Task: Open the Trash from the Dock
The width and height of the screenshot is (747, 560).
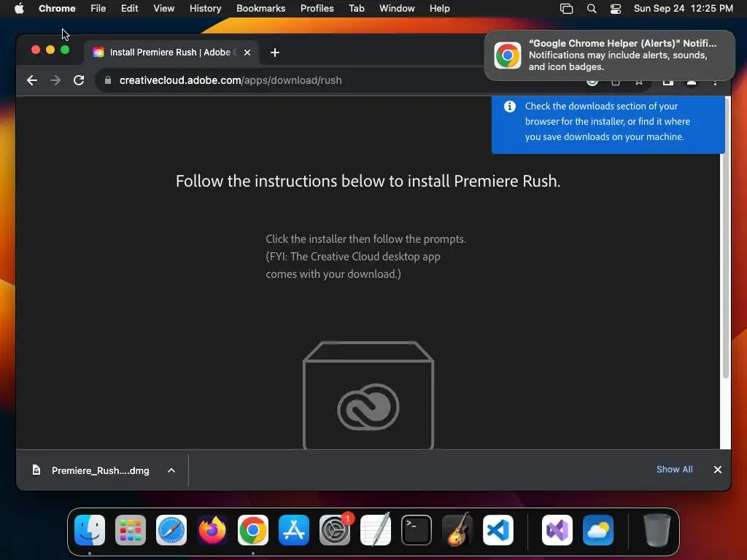Action: click(657, 530)
